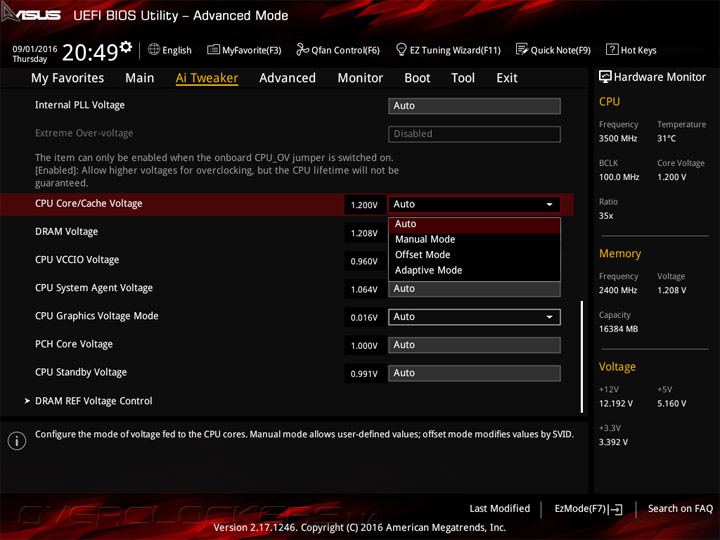Viewport: 720px width, 540px height.
Task: Collapse CPU Core/Cache Voltage dropdown arrow
Action: coord(549,204)
